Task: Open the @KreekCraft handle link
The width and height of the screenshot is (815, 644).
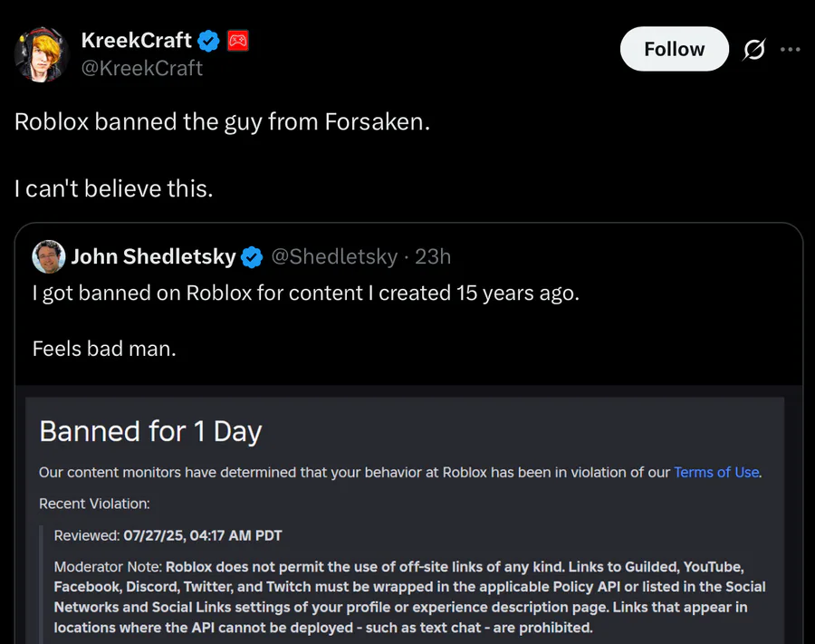Action: pos(142,68)
